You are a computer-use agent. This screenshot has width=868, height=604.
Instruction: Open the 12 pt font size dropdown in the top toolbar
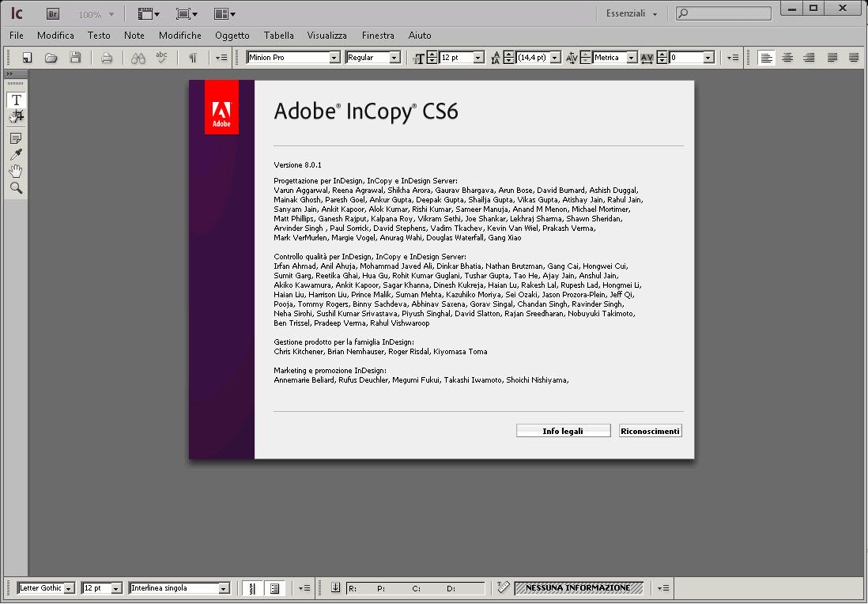click(478, 58)
